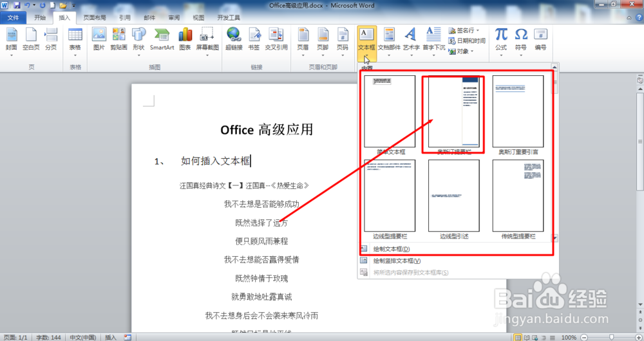The width and height of the screenshot is (644, 341).
Task: Open the Shapes (形状) gallery
Action: click(x=138, y=41)
